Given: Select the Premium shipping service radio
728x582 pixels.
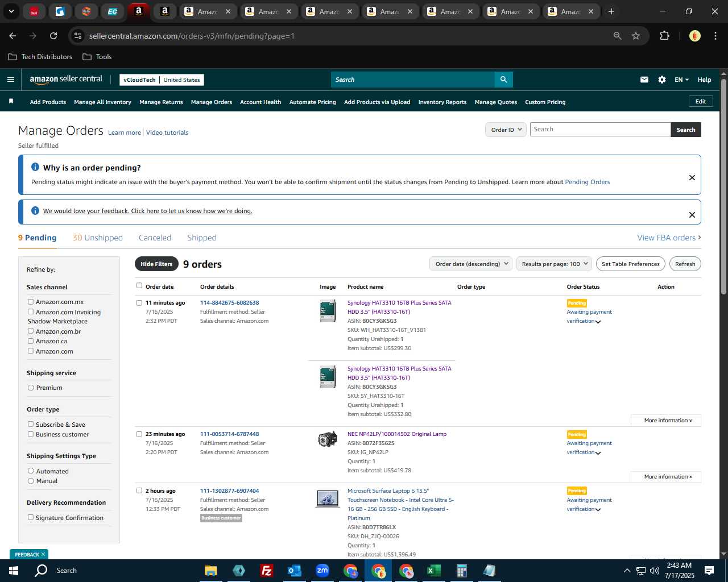Looking at the screenshot, I should click(x=31, y=388).
